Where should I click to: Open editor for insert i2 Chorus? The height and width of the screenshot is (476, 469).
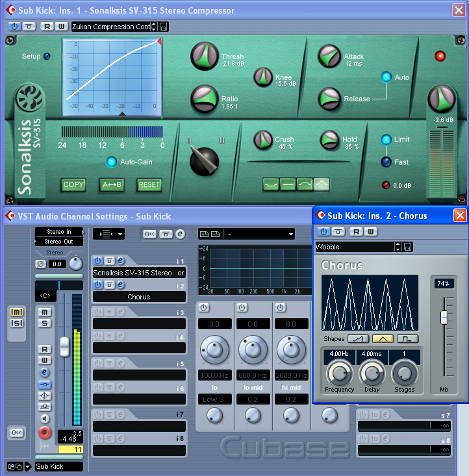click(121, 284)
